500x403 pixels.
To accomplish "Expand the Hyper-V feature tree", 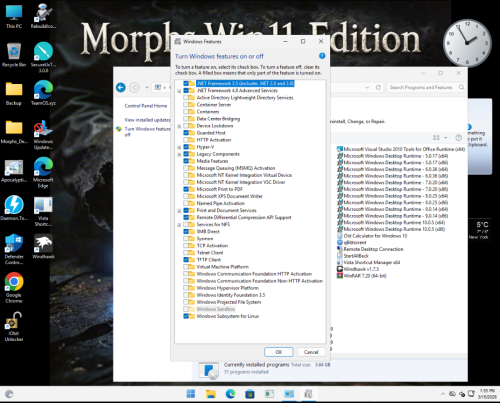I will click(x=179, y=147).
